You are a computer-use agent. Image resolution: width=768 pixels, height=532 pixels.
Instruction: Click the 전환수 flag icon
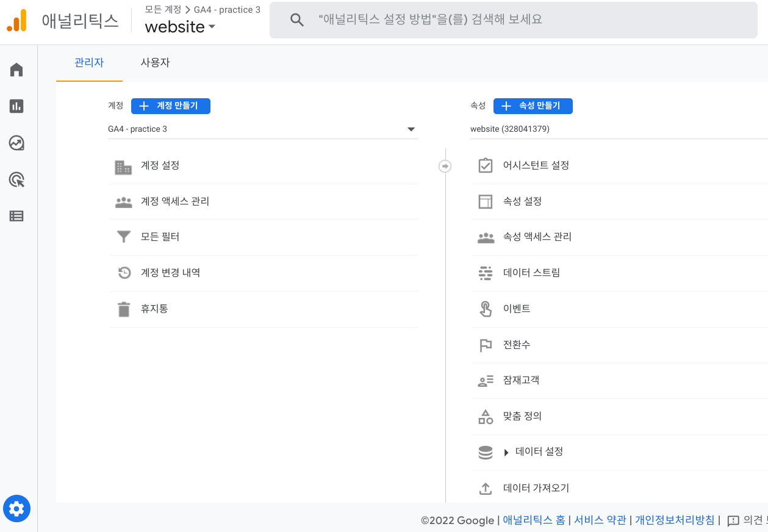pos(486,345)
